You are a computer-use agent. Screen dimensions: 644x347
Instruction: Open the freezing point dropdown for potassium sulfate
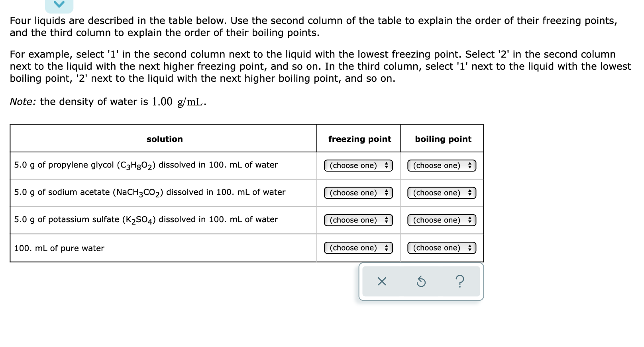(x=357, y=220)
